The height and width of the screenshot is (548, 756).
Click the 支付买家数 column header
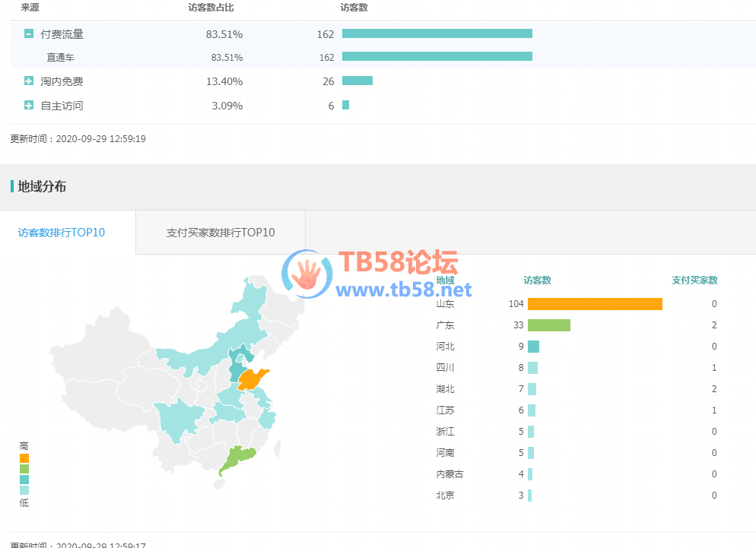coord(694,280)
